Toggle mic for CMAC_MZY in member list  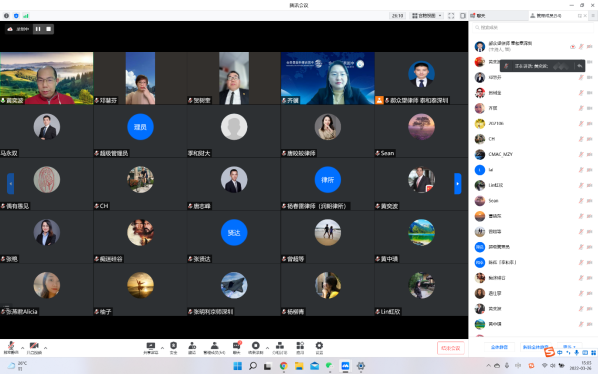point(581,154)
